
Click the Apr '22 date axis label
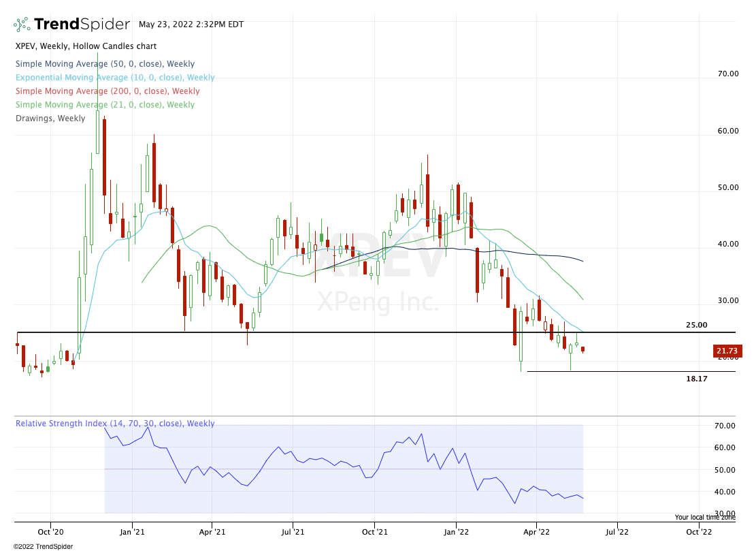coord(536,532)
